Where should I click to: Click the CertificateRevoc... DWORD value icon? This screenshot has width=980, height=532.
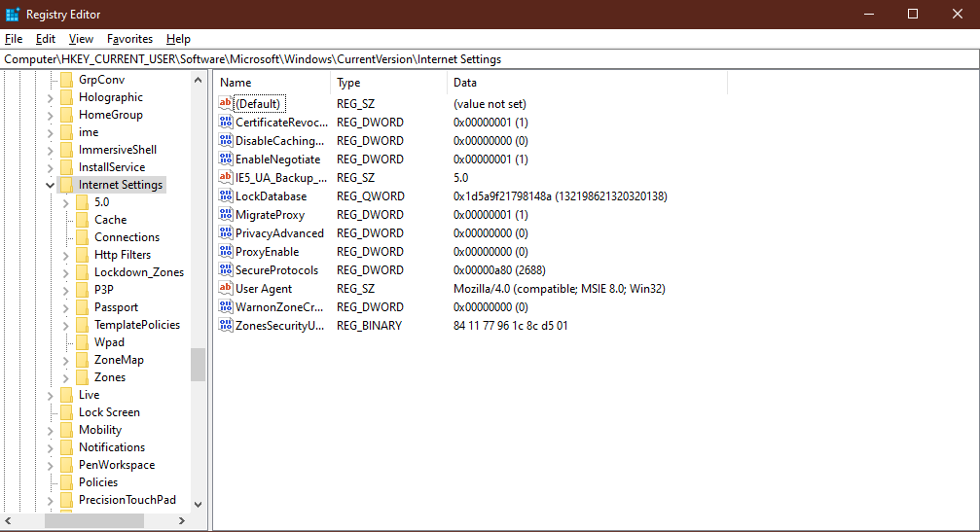225,122
